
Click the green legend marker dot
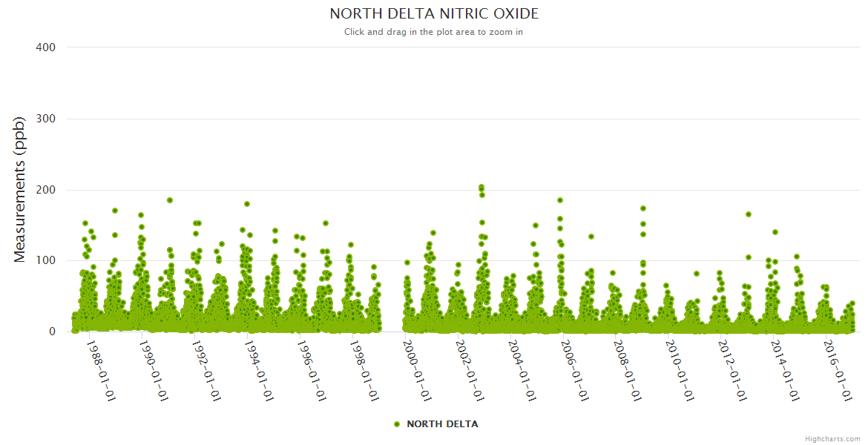(x=397, y=424)
